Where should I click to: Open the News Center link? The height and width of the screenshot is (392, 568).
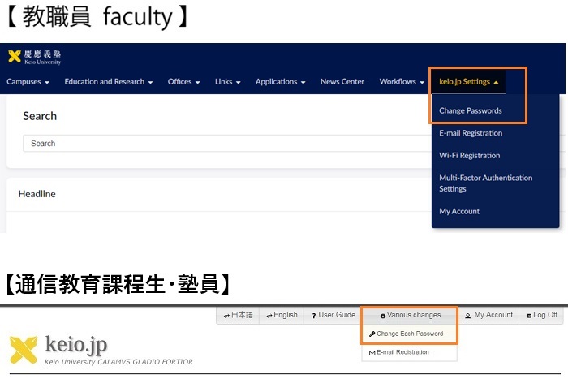tap(342, 82)
